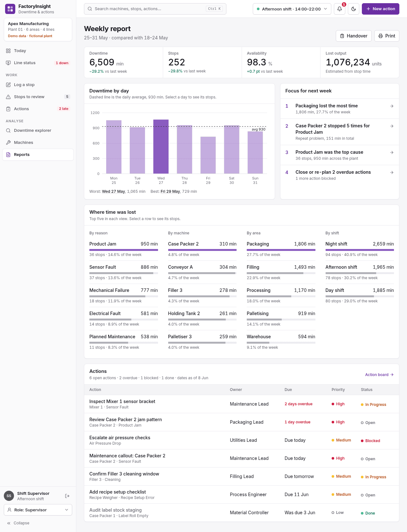Open Audit label stock staging action
The width and height of the screenshot is (407, 532).
[242, 513]
